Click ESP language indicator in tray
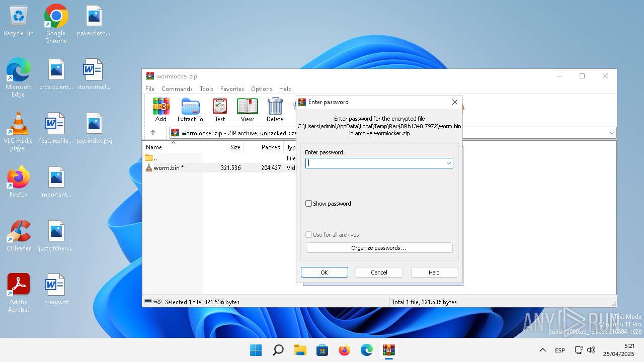 (x=560, y=350)
